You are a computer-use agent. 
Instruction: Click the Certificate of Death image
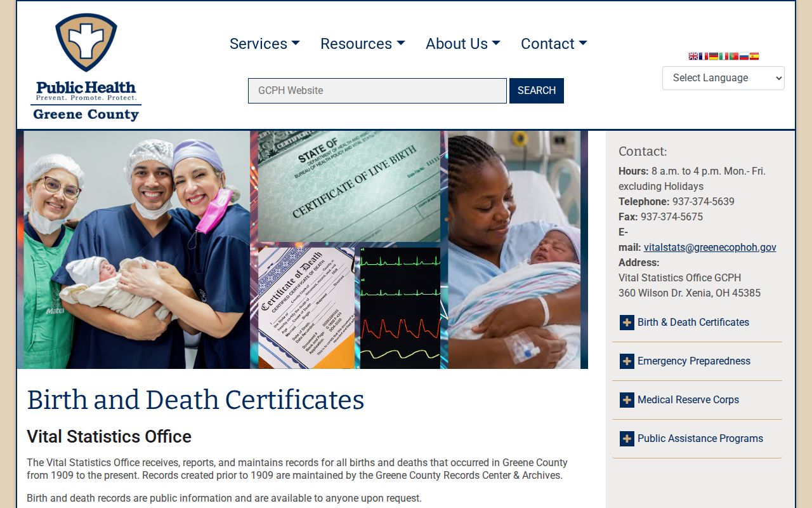306,308
